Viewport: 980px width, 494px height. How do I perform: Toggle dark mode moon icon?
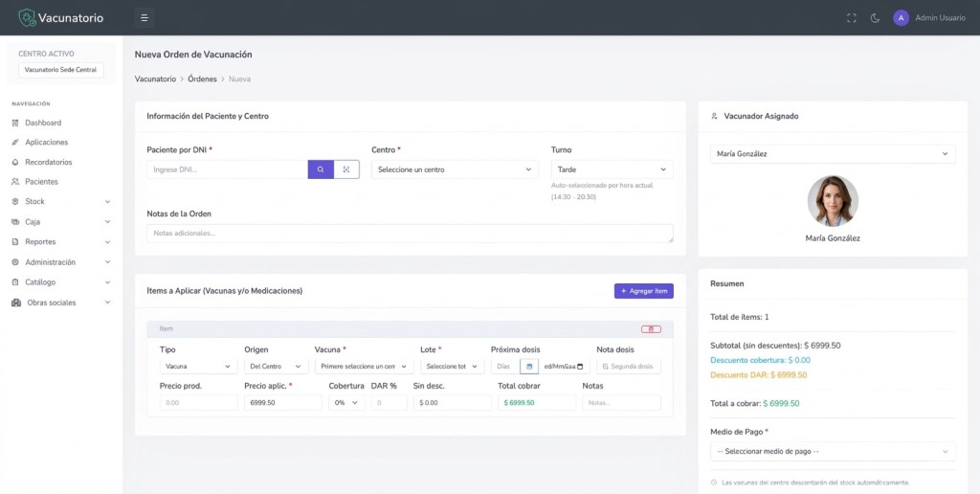click(x=875, y=18)
